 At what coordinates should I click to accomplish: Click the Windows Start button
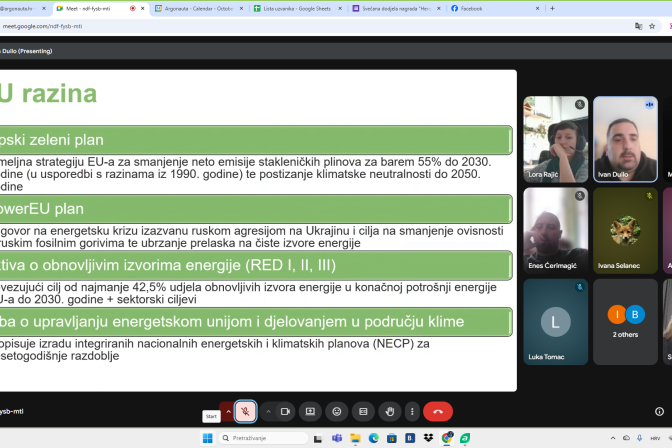[x=208, y=438]
